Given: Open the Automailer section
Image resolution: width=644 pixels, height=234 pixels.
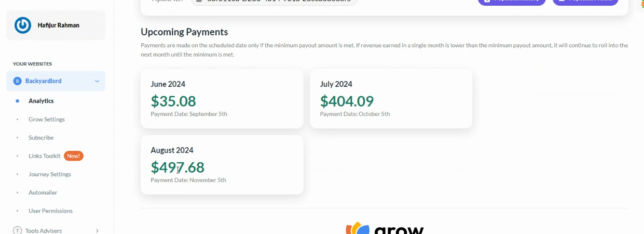Looking at the screenshot, I should (x=43, y=192).
